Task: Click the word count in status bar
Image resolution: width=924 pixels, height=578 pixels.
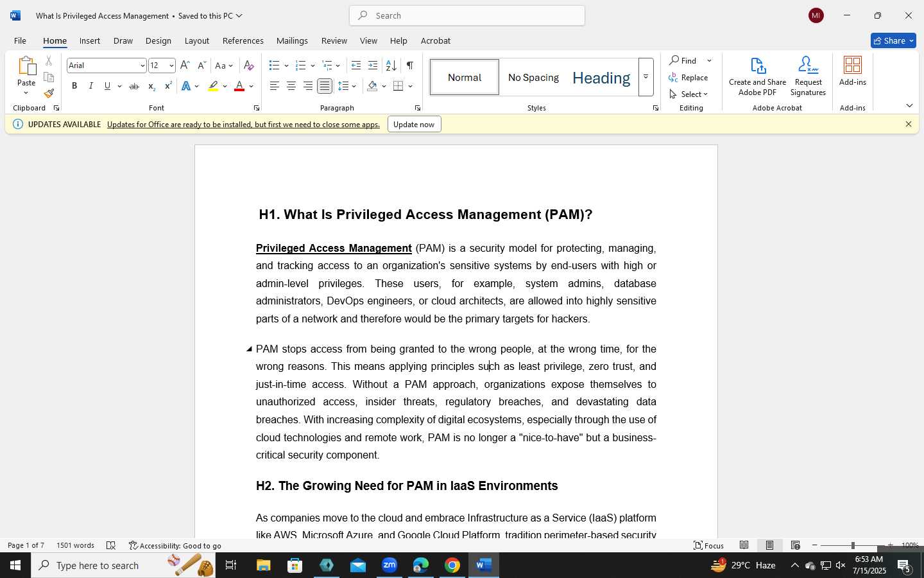Action: [x=75, y=545]
